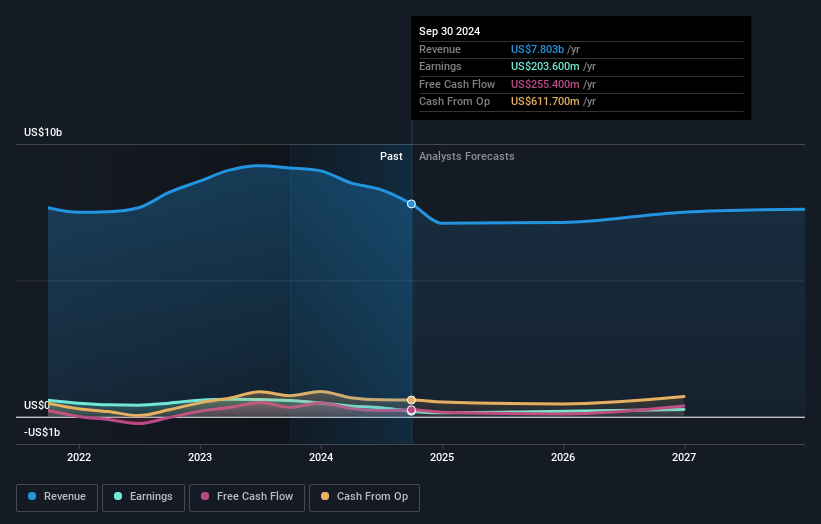Select the 2027 x-axis label
The width and height of the screenshot is (821, 524).
pyautogui.click(x=684, y=457)
